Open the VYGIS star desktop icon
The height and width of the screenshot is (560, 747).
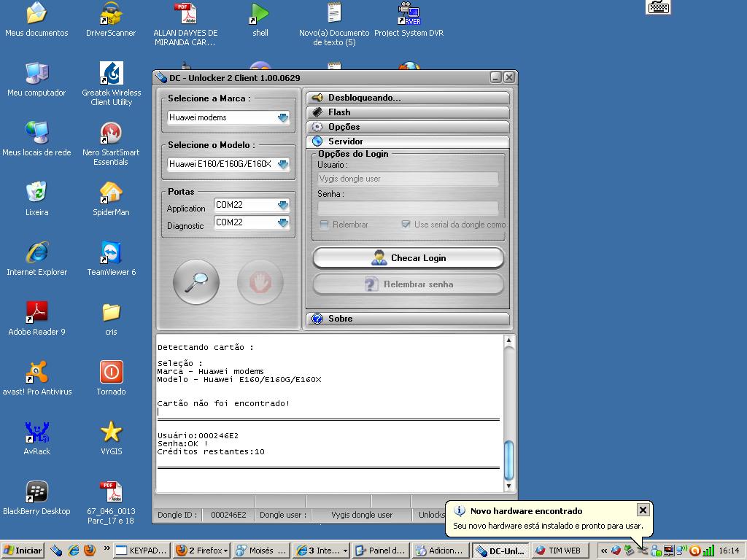pos(111,432)
